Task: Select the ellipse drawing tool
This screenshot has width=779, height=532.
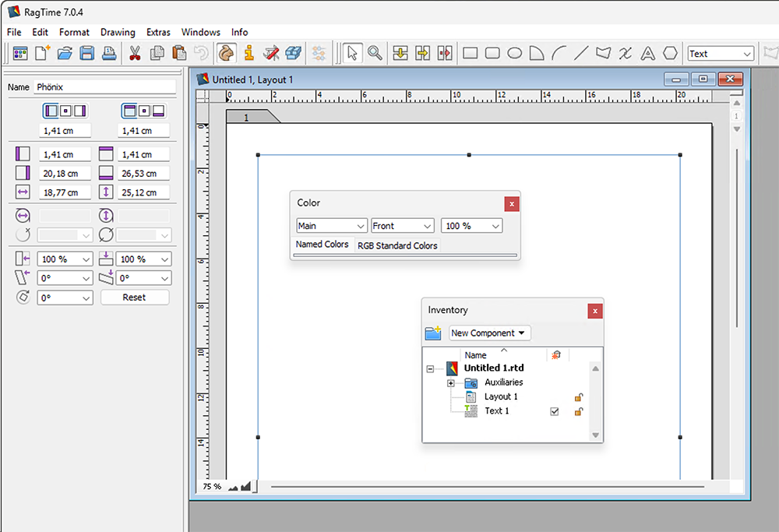Action: click(514, 54)
